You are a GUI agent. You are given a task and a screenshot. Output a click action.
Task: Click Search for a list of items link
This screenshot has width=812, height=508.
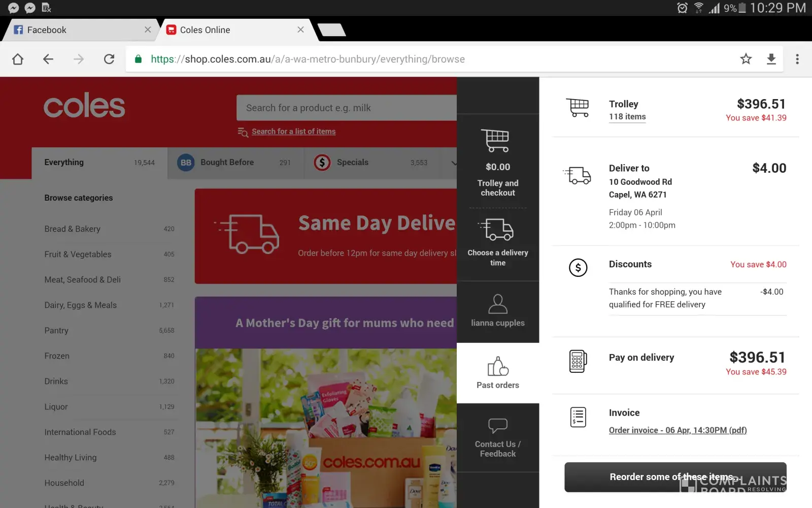293,132
